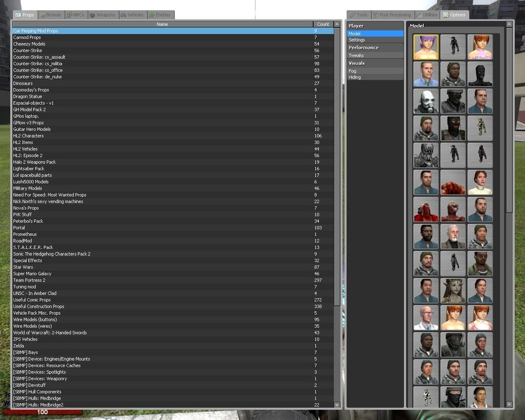The image size is (525, 420).
Task: Choose the white-haired bearded man model
Action: [453, 236]
